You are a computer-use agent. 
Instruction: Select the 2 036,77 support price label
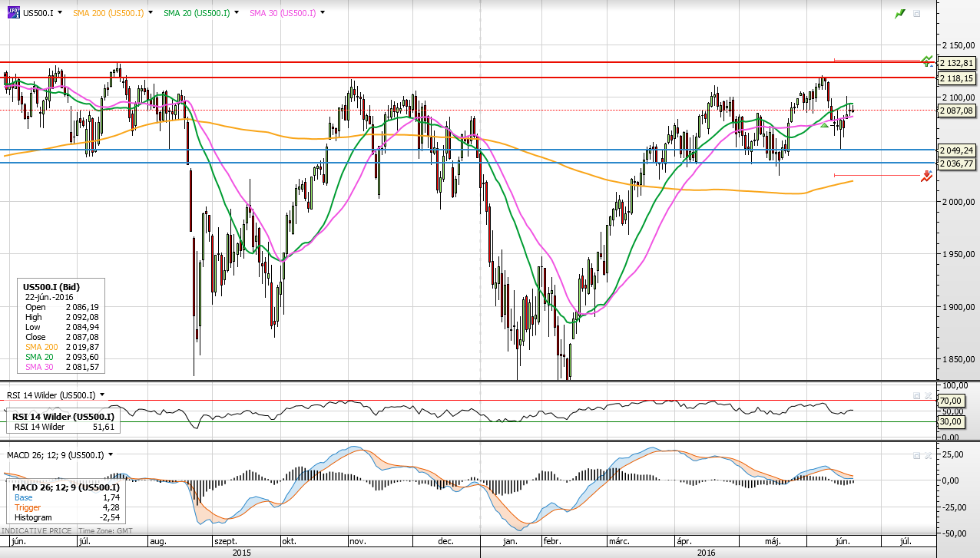pyautogui.click(x=958, y=163)
